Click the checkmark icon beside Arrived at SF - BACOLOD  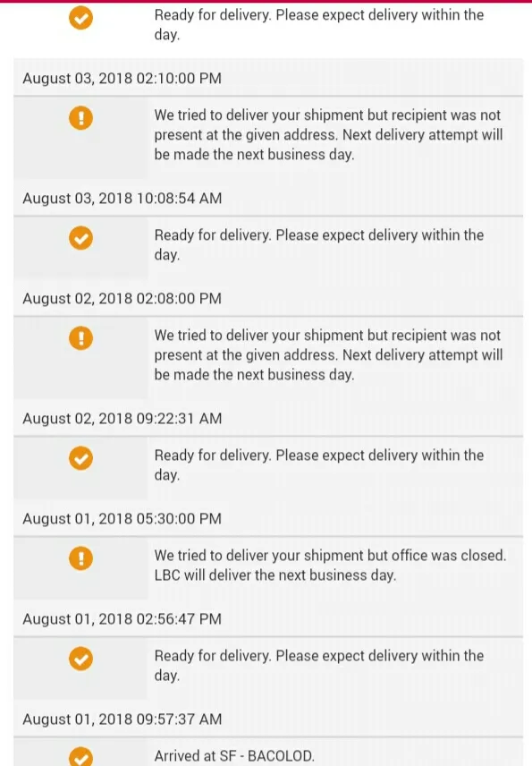coord(81,756)
